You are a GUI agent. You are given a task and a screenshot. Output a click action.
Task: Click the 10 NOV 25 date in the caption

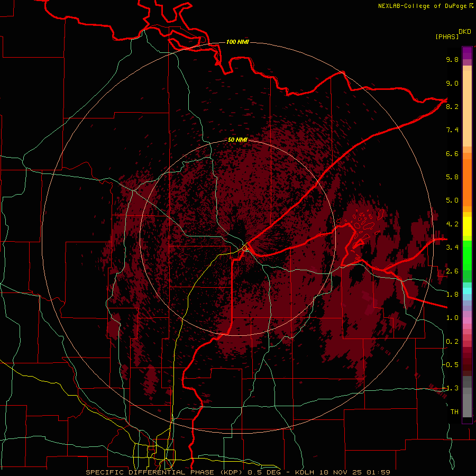tap(341, 472)
